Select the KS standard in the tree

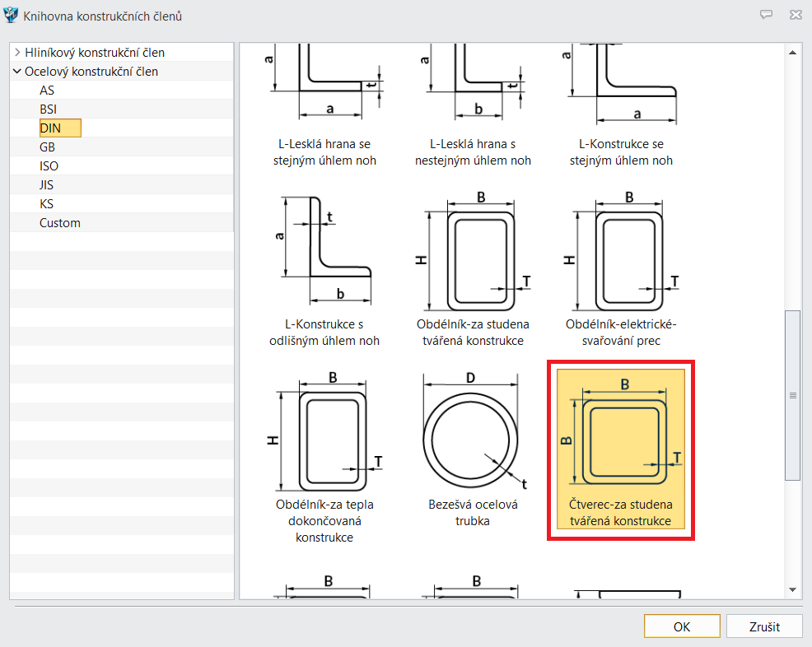pyautogui.click(x=47, y=204)
